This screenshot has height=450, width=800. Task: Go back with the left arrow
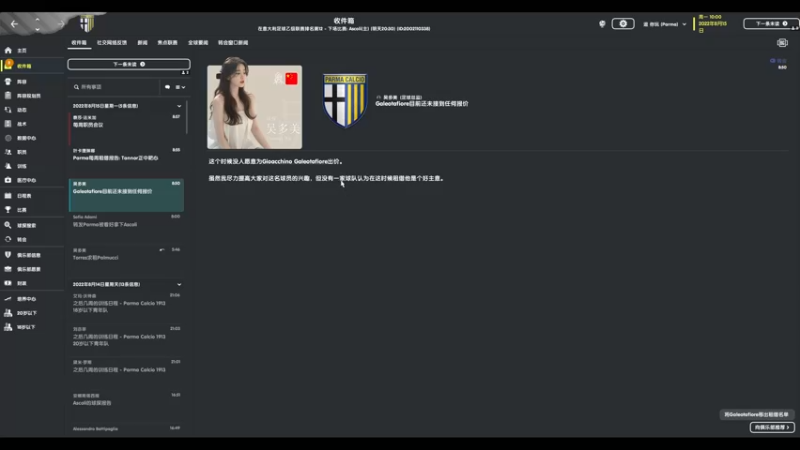click(x=14, y=24)
